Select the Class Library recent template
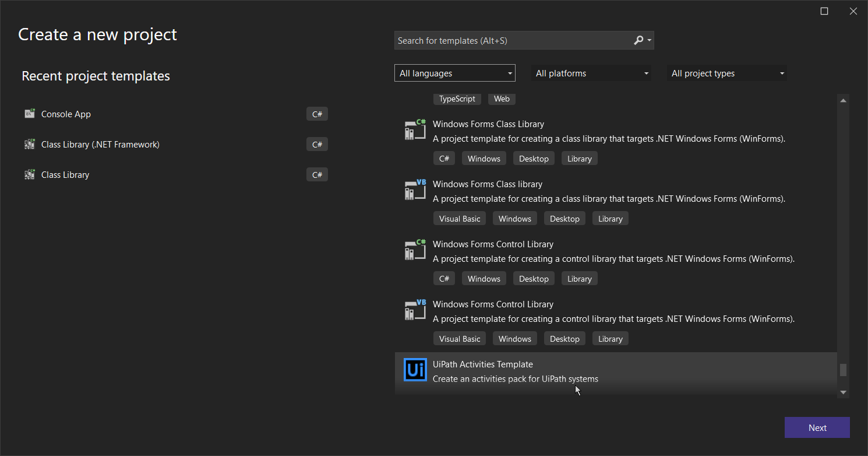868x456 pixels. tap(65, 174)
